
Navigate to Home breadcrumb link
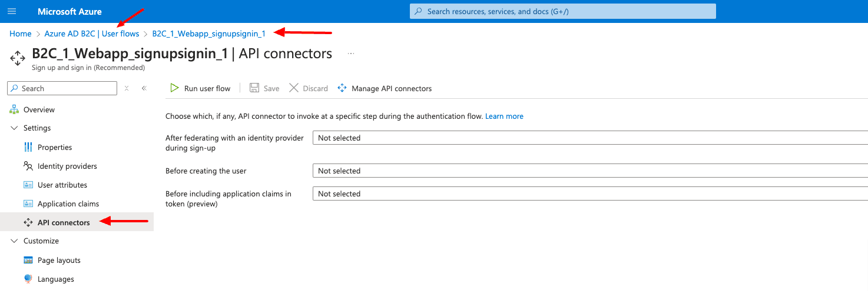[21, 34]
